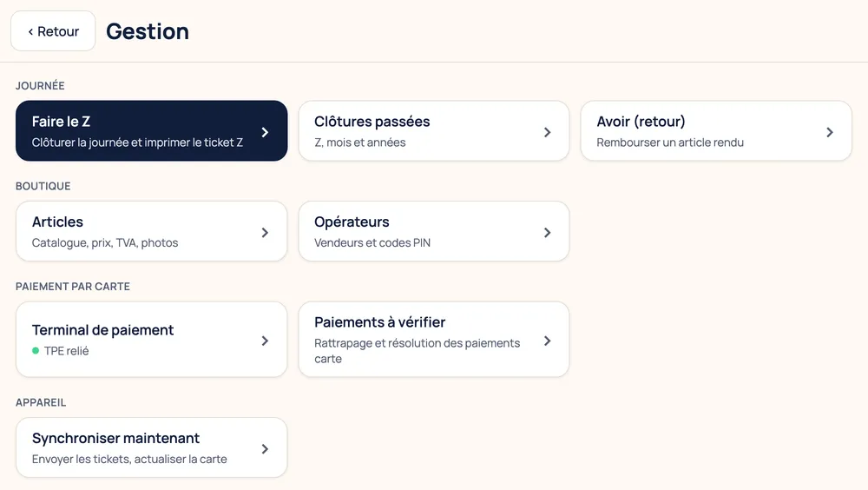Open Paiements à vérifier
This screenshot has width=868, height=490.
coord(434,339)
